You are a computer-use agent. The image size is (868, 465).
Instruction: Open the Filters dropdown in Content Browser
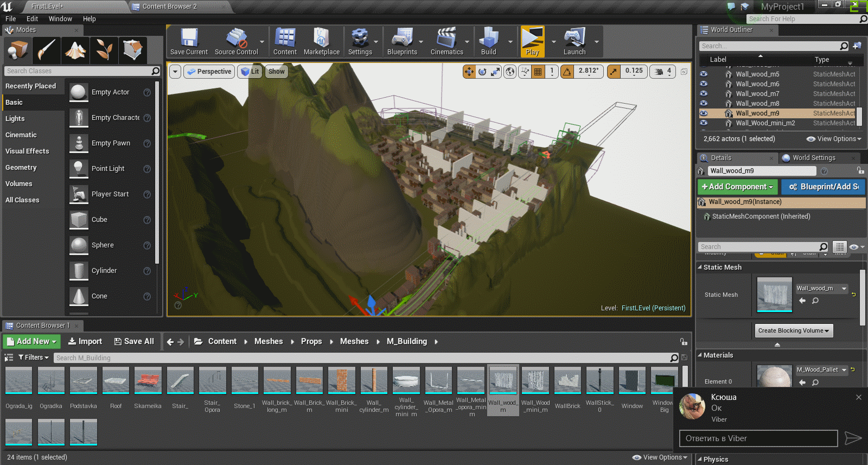pos(34,358)
